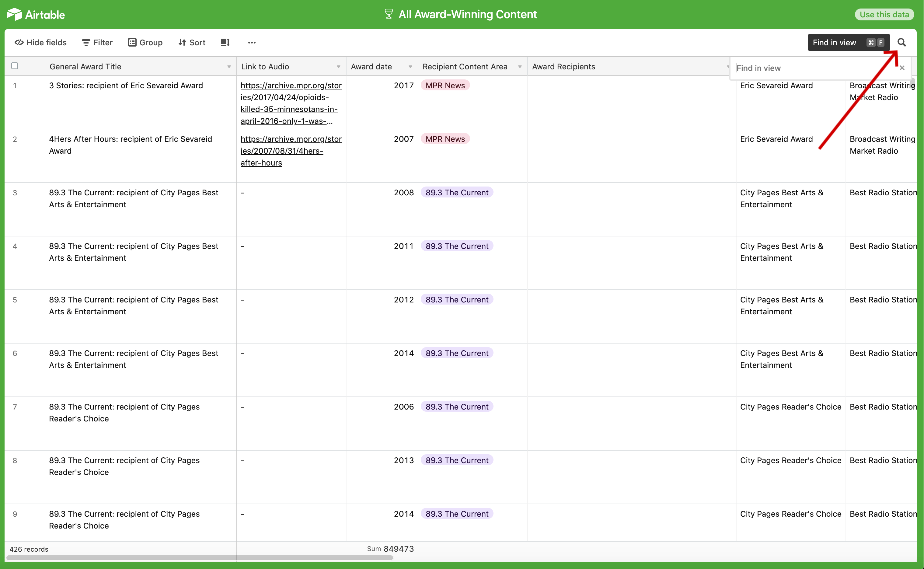Screen dimensions: 924x569
Task: Click the 426 records count
Action: (x=29, y=549)
